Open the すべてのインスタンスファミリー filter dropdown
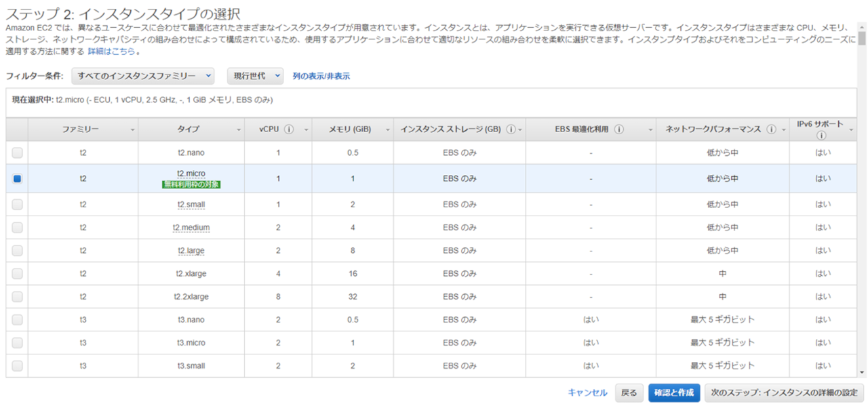The height and width of the screenshot is (408, 868). 143,76
